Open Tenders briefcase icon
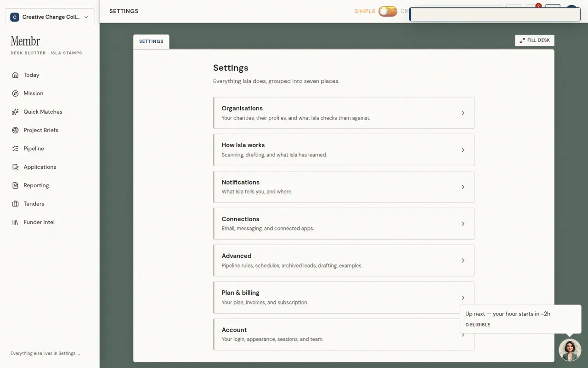Viewport: 588px width, 368px height. [15, 204]
